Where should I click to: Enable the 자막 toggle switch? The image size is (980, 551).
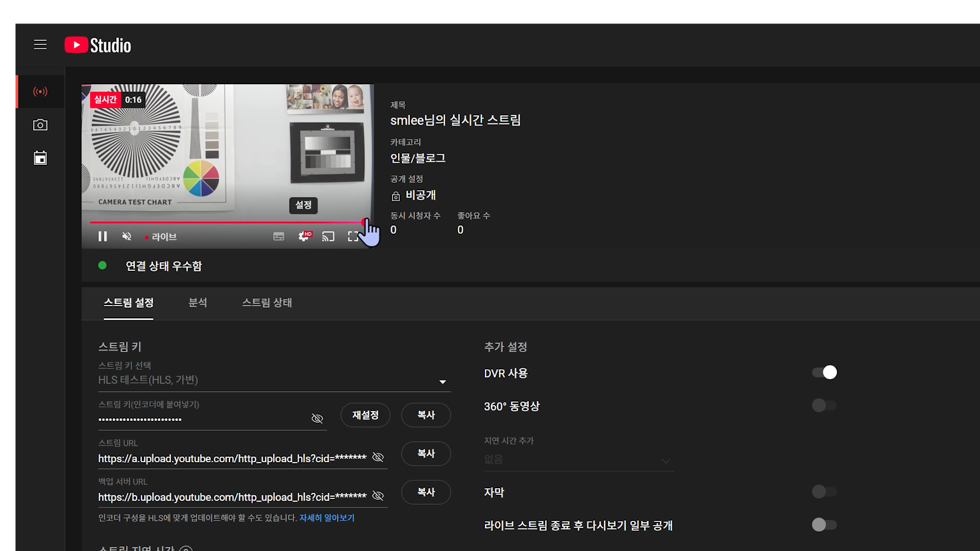824,492
